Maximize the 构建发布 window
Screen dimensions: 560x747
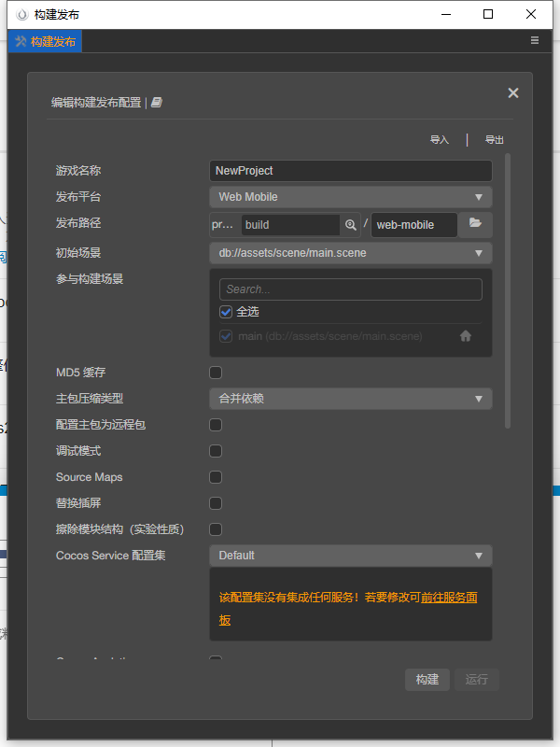tap(488, 14)
